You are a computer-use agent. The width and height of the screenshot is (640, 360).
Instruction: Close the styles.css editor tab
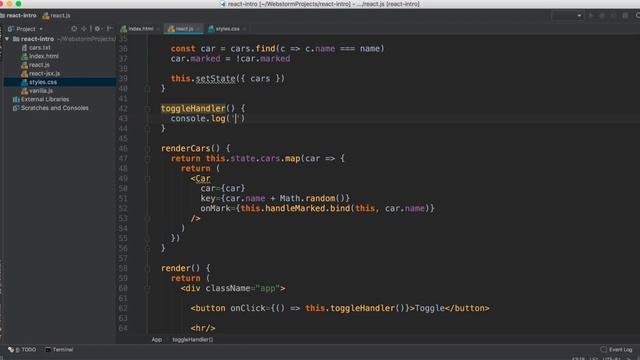244,29
